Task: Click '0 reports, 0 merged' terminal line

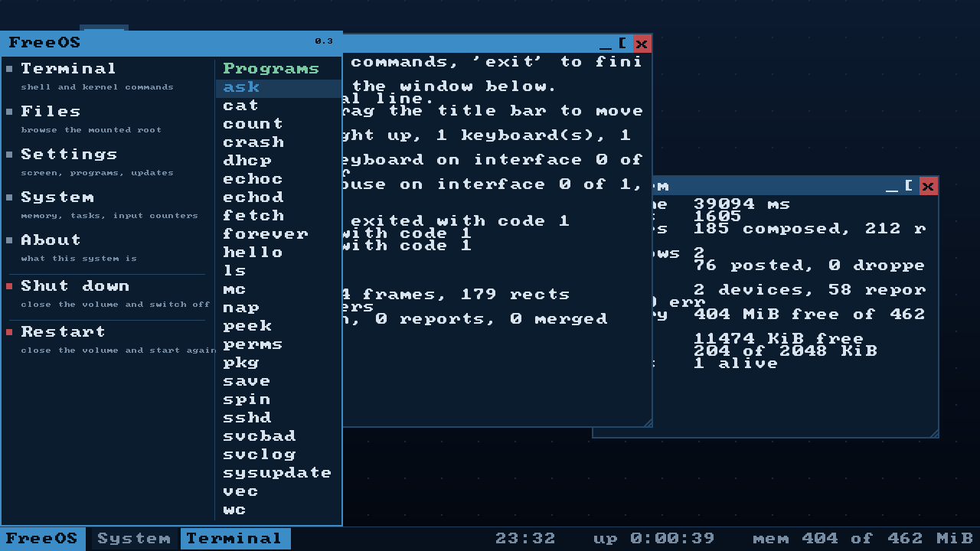Action: [491, 318]
